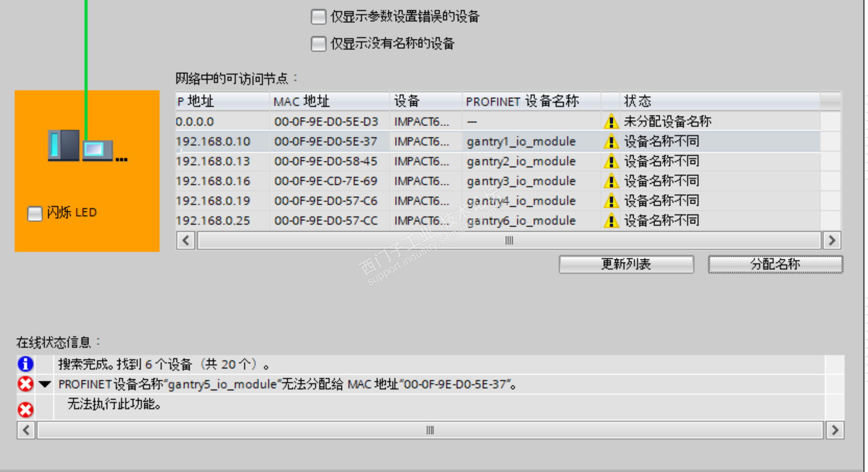Viewport: 868px width, 472px height.
Task: Click warning icon on gantry6_io_module row
Action: tap(611, 221)
